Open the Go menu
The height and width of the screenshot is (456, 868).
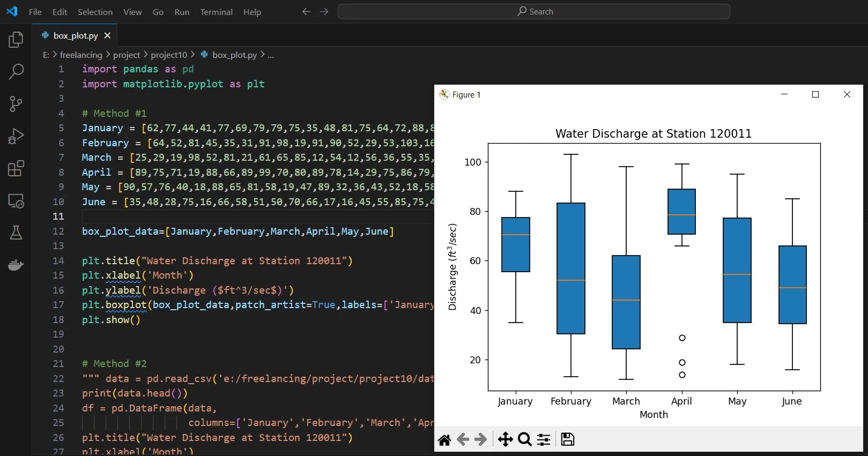[x=158, y=12]
